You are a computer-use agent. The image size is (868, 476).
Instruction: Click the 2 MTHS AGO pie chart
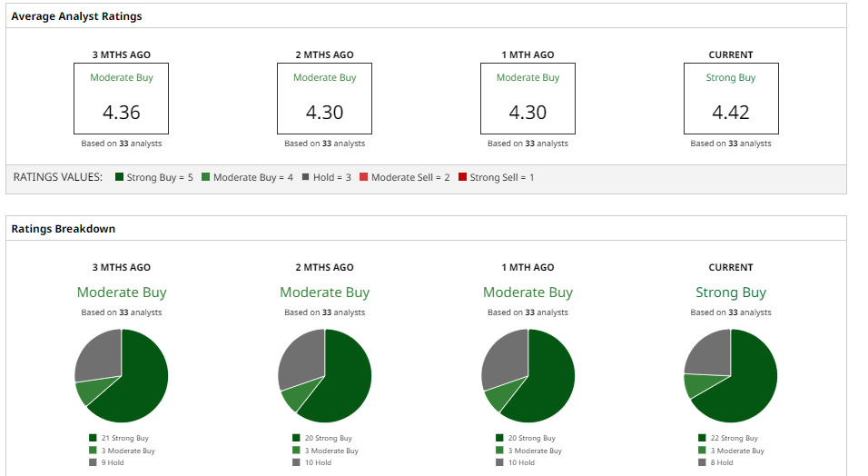(324, 376)
